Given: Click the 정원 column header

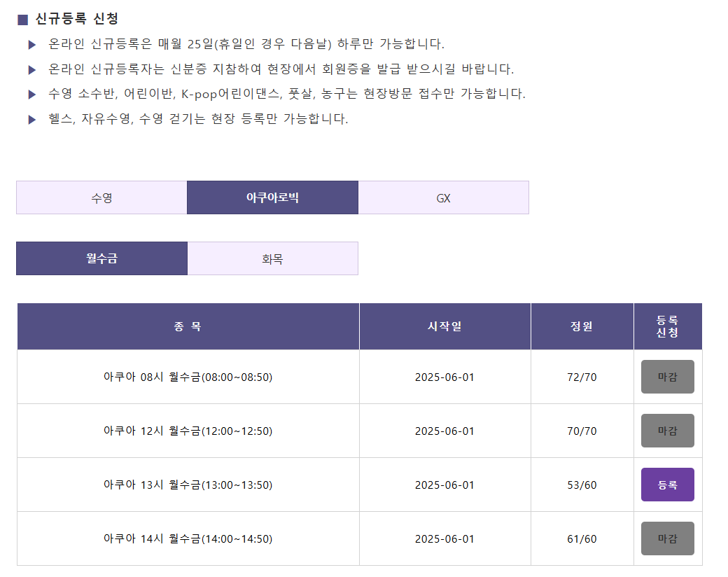Looking at the screenshot, I should 582,326.
